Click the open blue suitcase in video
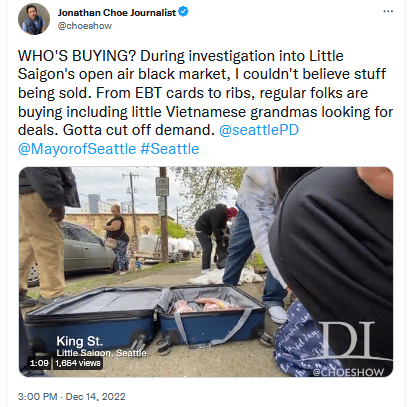 pyautogui.click(x=146, y=317)
